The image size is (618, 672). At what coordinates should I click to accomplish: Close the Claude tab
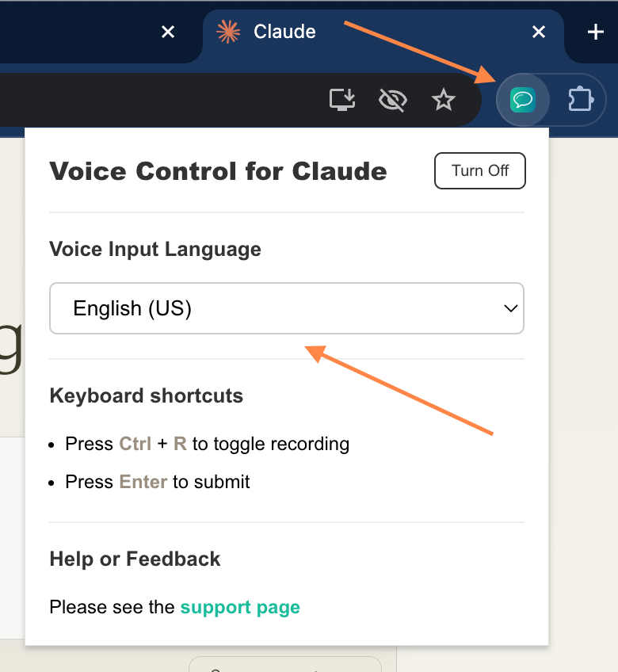[x=539, y=32]
